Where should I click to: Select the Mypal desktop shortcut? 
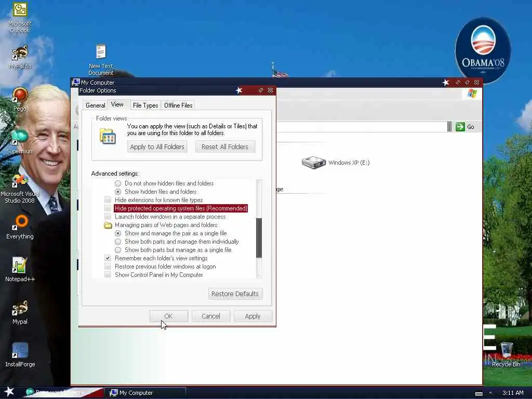pyautogui.click(x=20, y=312)
